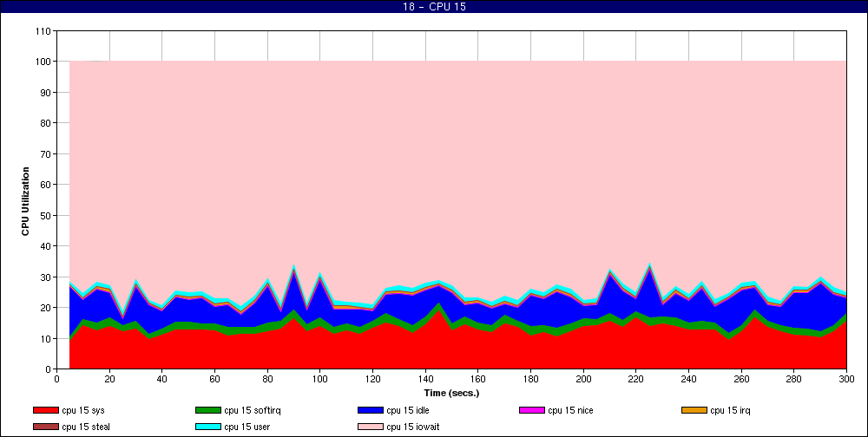868x437 pixels.
Task: Click the y-axis value 60
Action: click(x=47, y=185)
